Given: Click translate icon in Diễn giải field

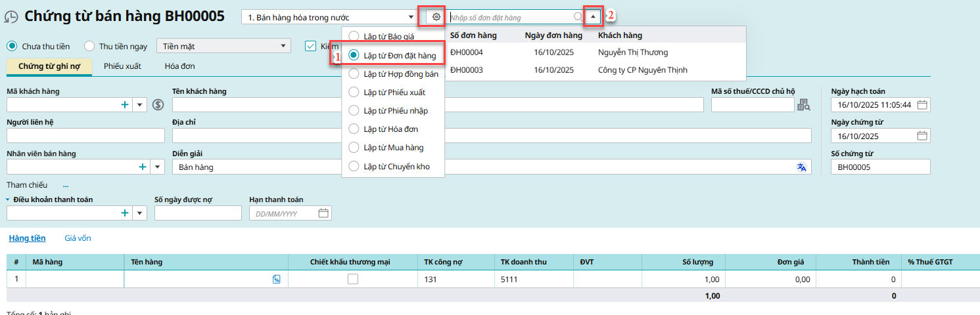Looking at the screenshot, I should (x=801, y=167).
